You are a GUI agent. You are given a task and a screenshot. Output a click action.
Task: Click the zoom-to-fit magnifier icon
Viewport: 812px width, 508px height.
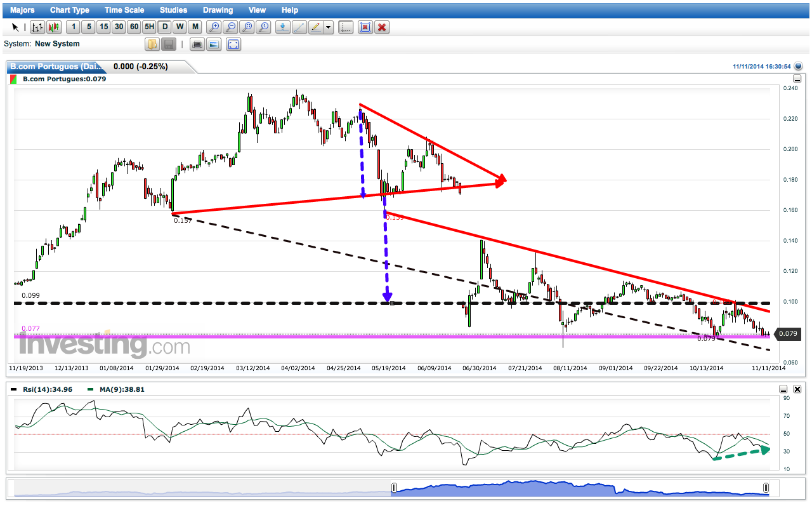(247, 27)
